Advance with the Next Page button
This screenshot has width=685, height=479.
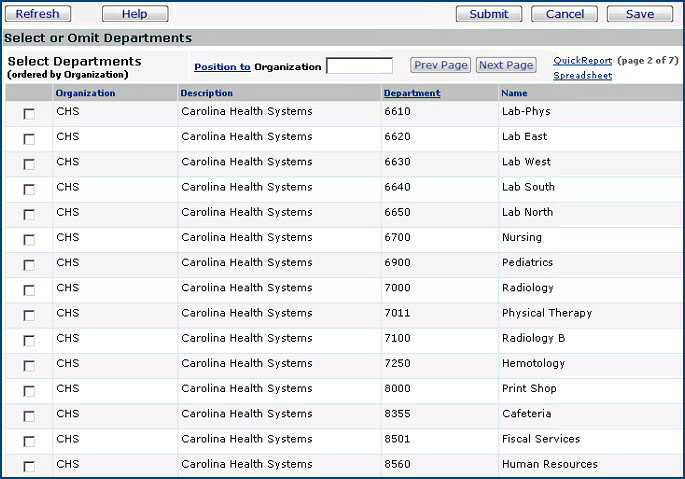pyautogui.click(x=505, y=65)
